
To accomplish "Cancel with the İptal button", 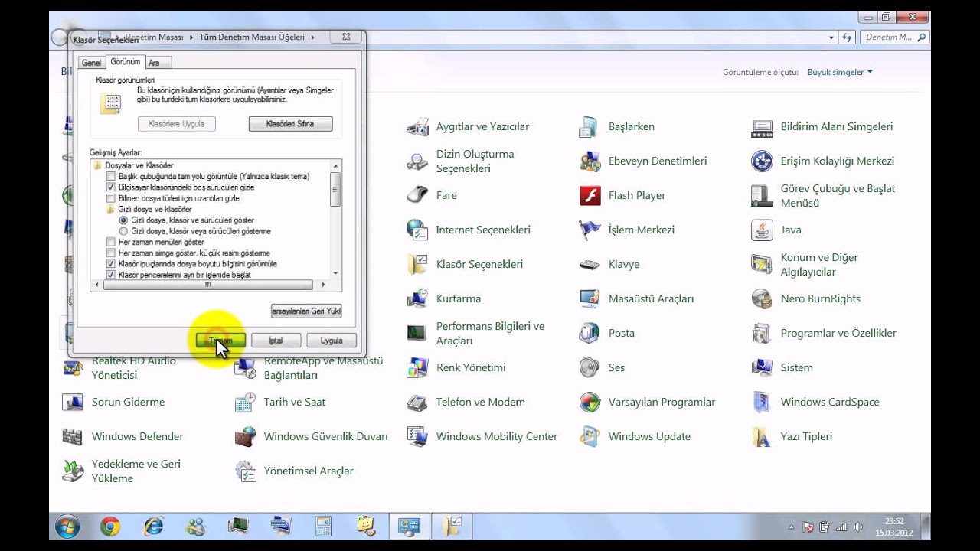I will [x=276, y=341].
